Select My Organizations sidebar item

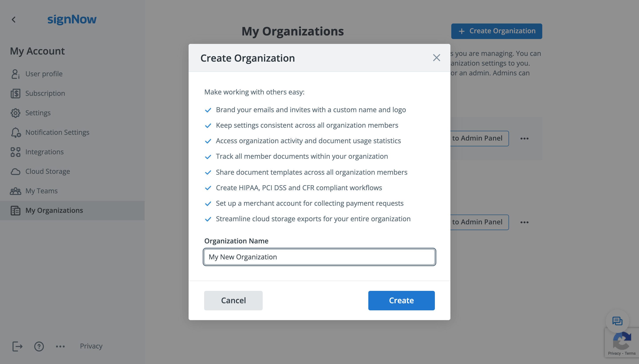(x=54, y=211)
